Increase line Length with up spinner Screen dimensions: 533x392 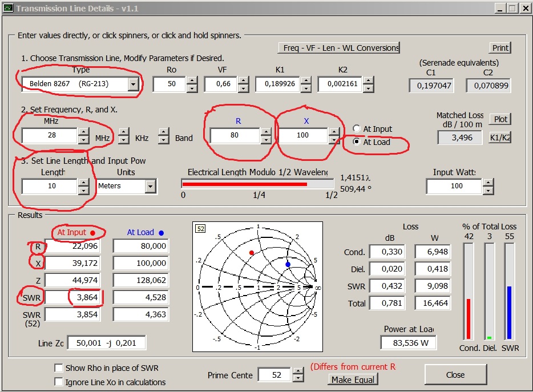click(84, 183)
